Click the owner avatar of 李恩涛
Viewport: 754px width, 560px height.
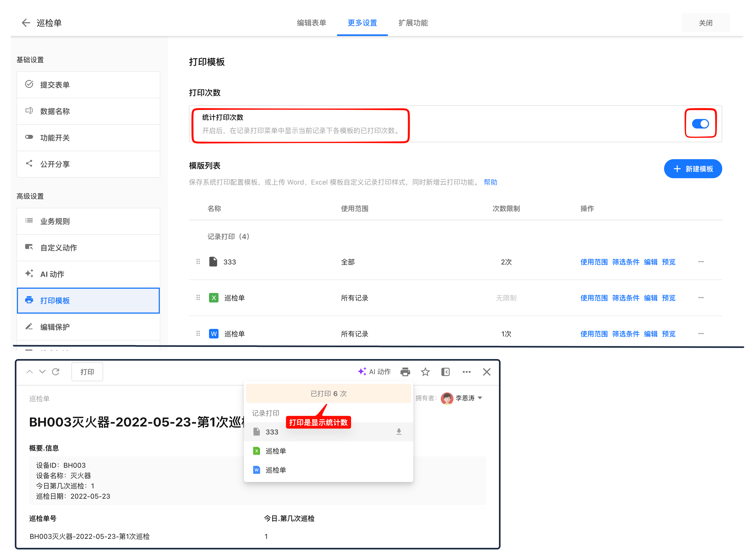coord(447,398)
